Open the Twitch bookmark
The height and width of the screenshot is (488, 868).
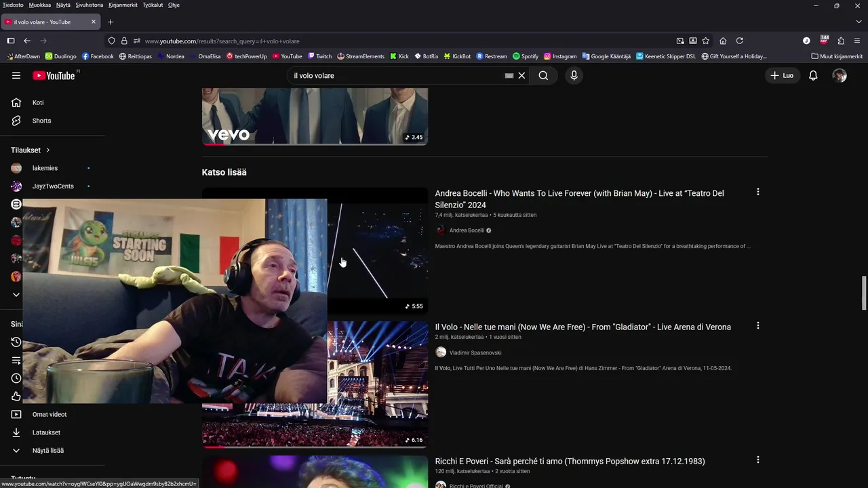pos(319,56)
